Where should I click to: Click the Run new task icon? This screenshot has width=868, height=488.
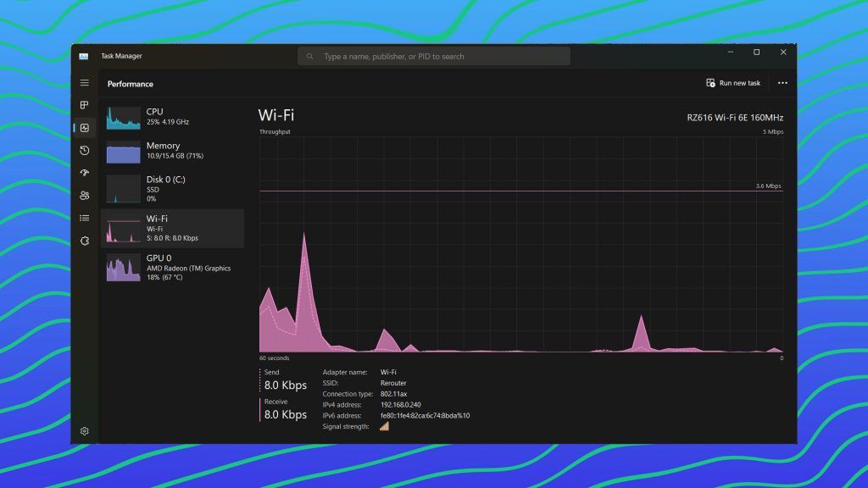(x=711, y=83)
